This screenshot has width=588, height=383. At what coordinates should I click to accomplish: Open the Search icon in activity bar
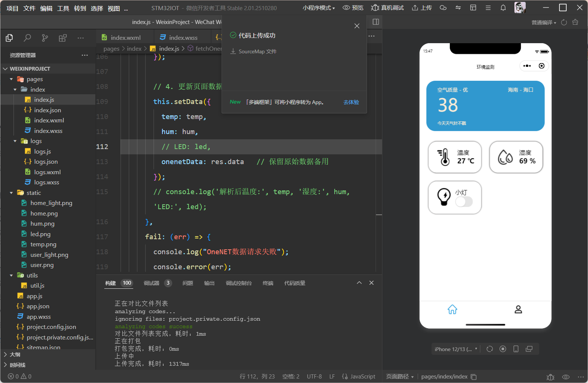click(x=27, y=38)
